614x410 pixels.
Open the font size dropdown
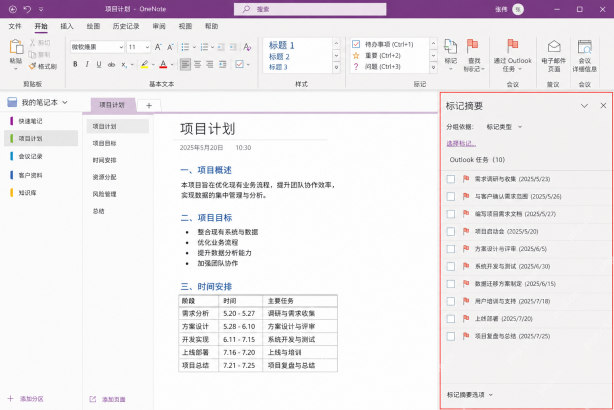click(147, 47)
